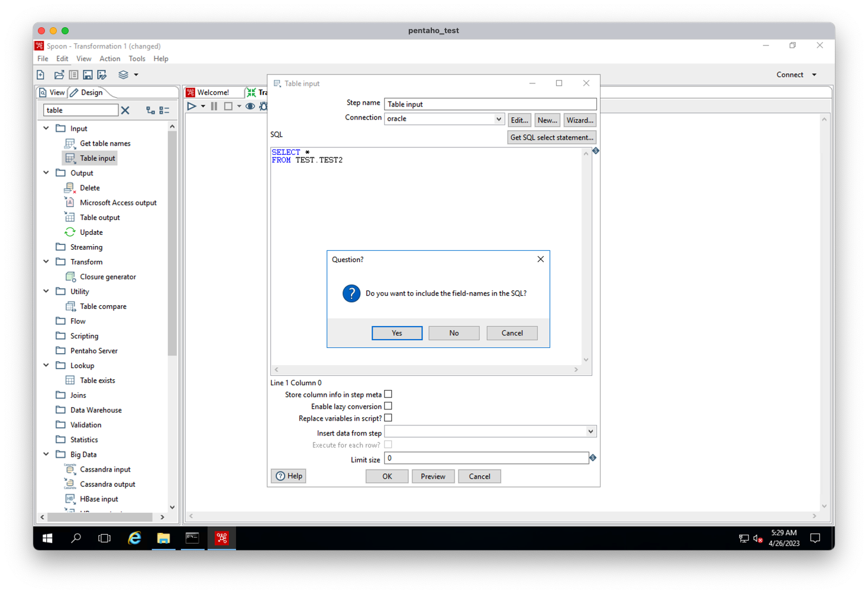The height and width of the screenshot is (594, 868).
Task: Click the Limit size input field
Action: (x=486, y=458)
